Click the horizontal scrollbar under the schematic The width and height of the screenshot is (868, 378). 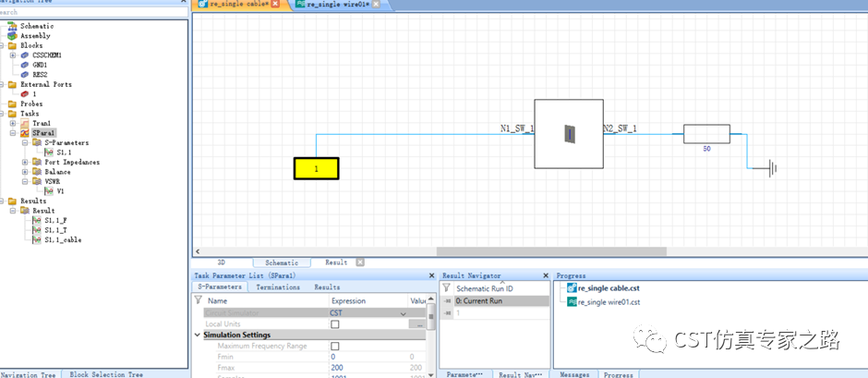pos(550,251)
